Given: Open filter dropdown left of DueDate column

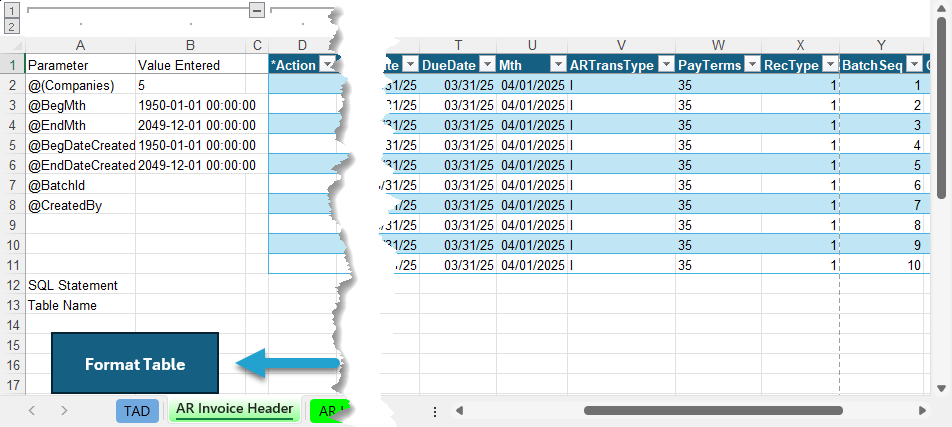Looking at the screenshot, I should pos(410,65).
